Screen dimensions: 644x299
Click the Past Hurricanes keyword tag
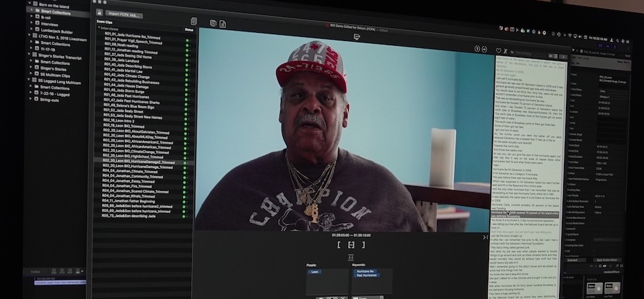click(x=367, y=275)
